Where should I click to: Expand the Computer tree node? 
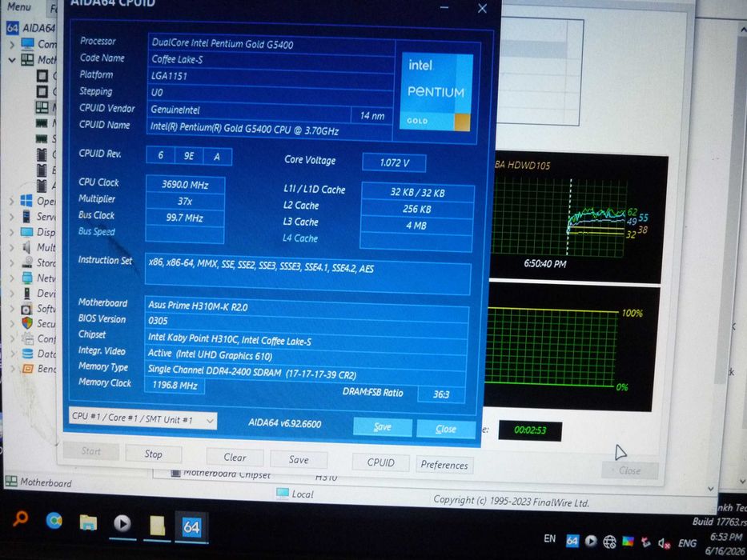coord(11,44)
